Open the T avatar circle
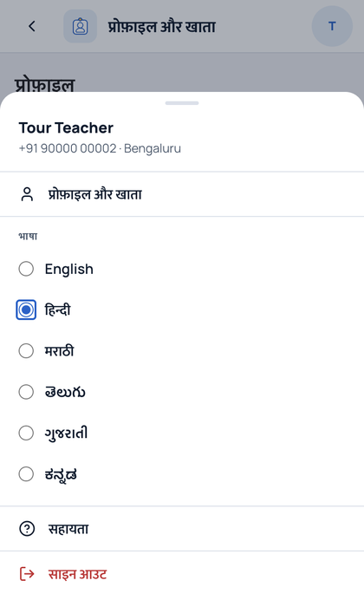 (332, 26)
